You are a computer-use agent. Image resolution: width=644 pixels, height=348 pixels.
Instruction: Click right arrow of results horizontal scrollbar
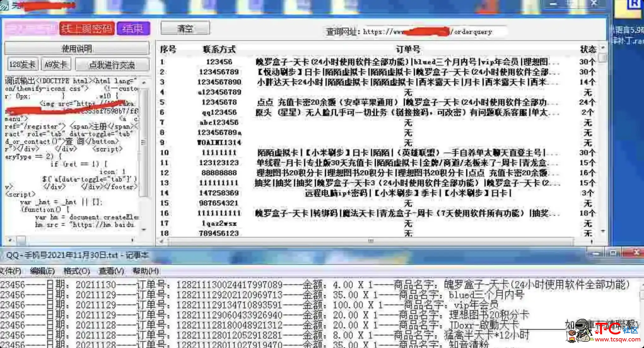click(592, 241)
